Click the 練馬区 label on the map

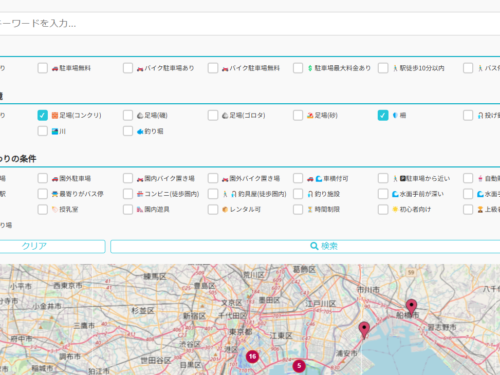pos(155,277)
